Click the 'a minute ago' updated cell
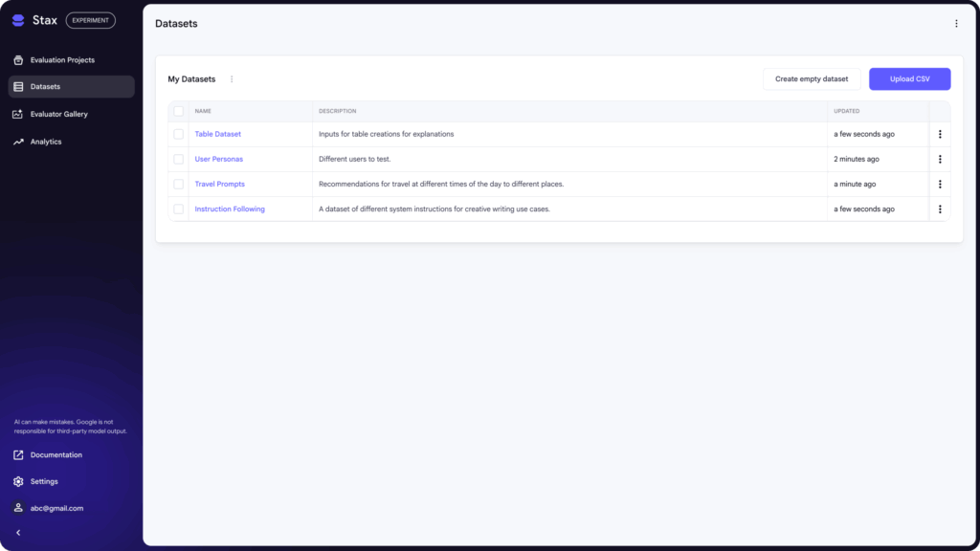 click(855, 185)
